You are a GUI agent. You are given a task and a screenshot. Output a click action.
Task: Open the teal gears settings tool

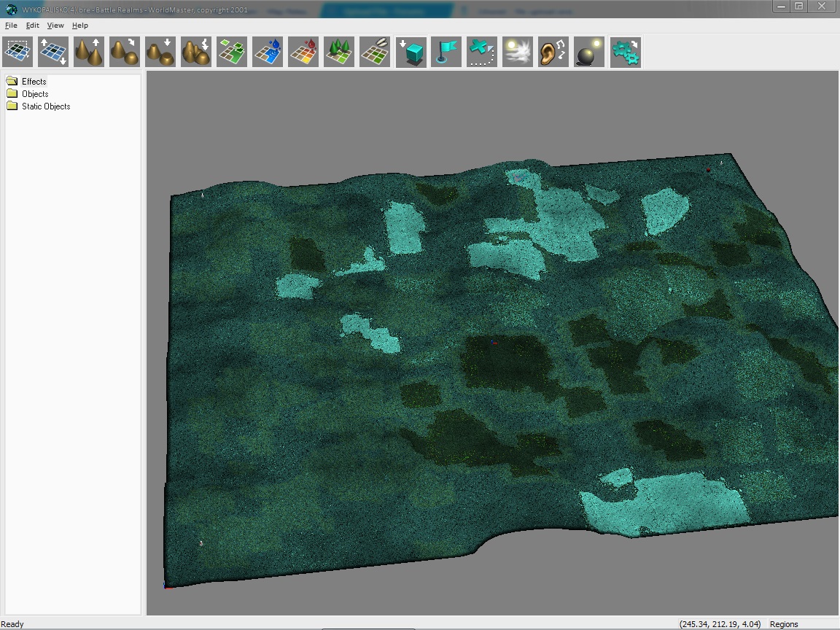pos(625,52)
